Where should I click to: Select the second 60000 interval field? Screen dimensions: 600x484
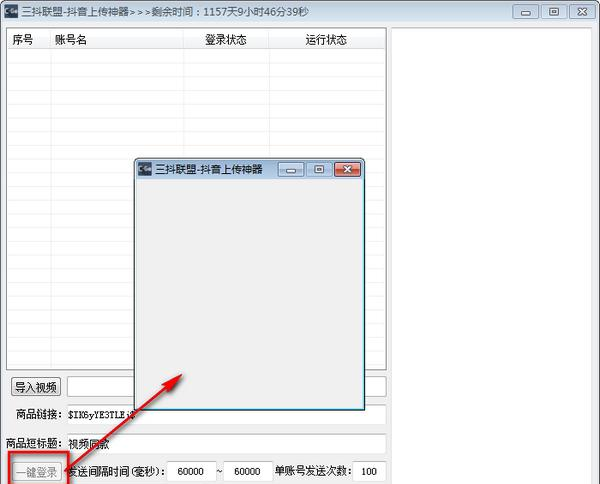(248, 471)
